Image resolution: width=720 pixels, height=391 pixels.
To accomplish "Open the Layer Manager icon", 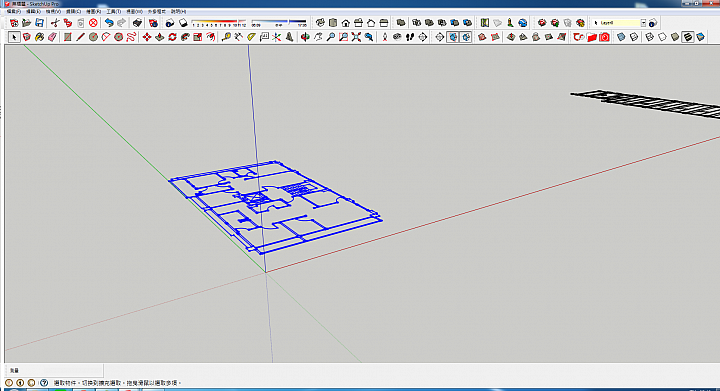I will click(653, 22).
